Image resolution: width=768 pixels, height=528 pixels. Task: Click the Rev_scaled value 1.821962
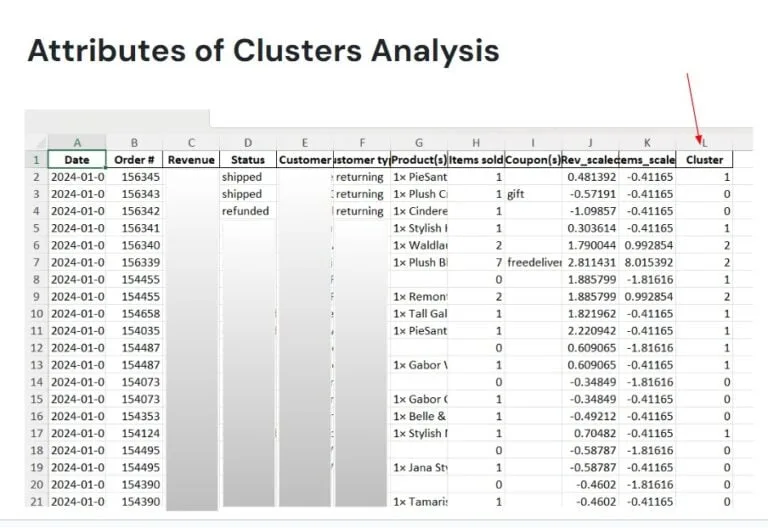click(x=590, y=313)
